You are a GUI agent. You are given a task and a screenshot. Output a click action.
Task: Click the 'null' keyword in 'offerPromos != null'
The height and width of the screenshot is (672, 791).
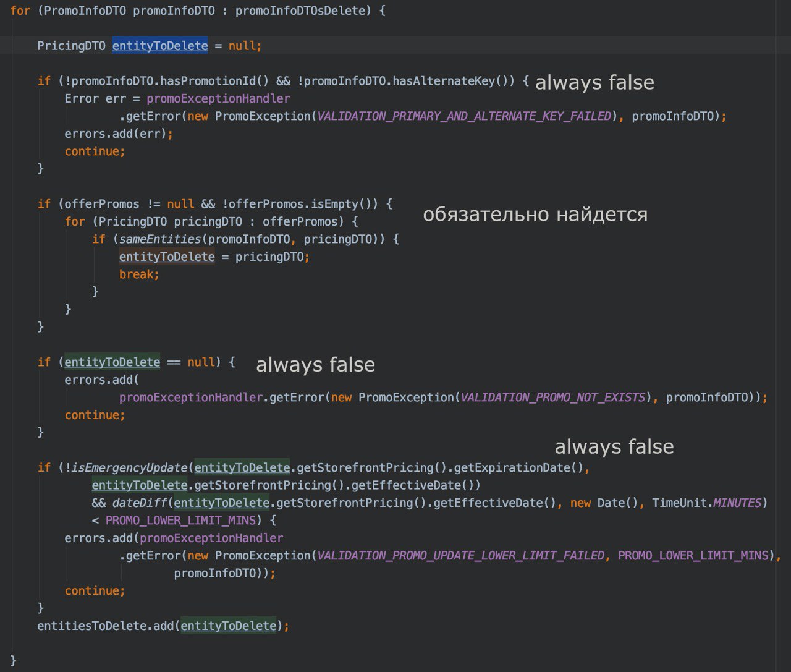[x=180, y=204]
